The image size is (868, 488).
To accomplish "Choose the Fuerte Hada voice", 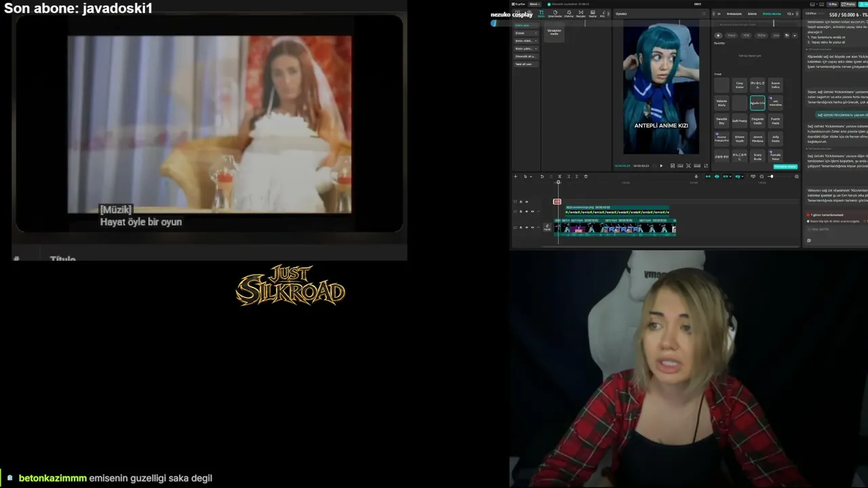I will click(775, 121).
